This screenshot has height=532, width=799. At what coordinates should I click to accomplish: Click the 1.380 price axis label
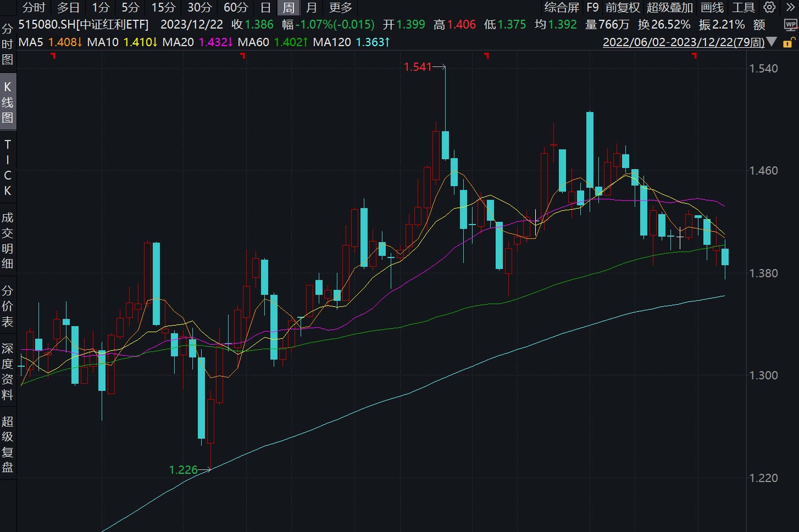(764, 273)
